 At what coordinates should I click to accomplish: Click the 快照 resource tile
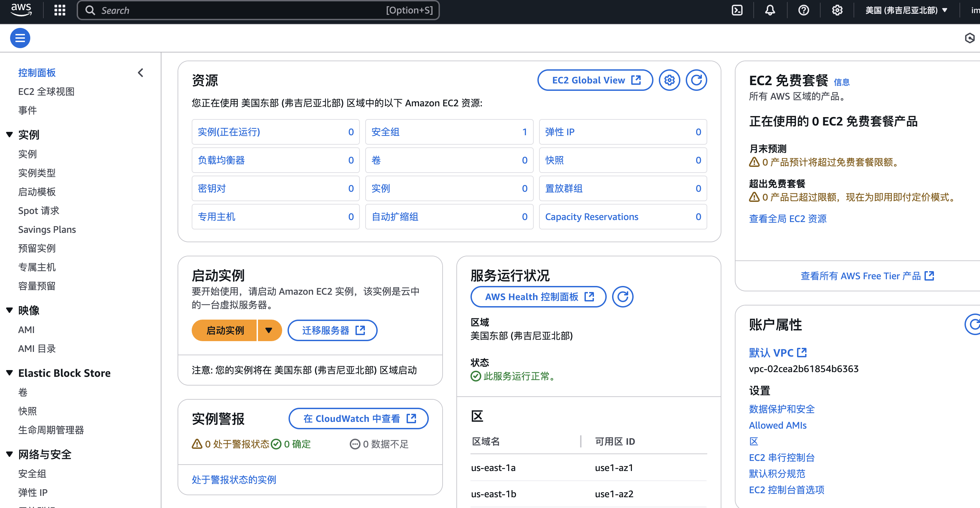coord(623,160)
